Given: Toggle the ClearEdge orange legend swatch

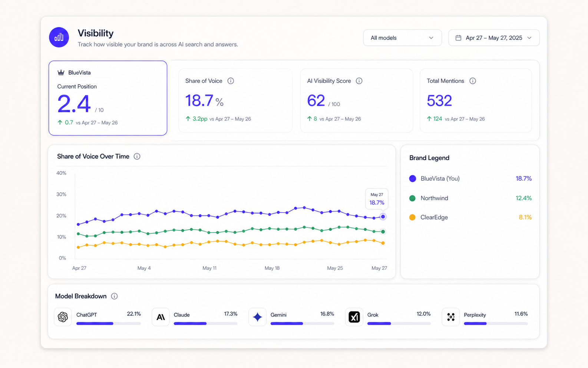Looking at the screenshot, I should click(412, 217).
